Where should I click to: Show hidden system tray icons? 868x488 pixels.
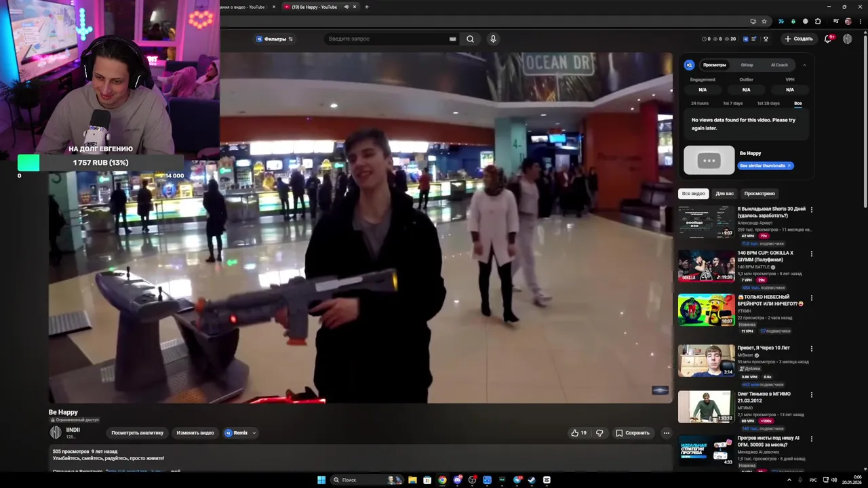[x=789, y=480]
